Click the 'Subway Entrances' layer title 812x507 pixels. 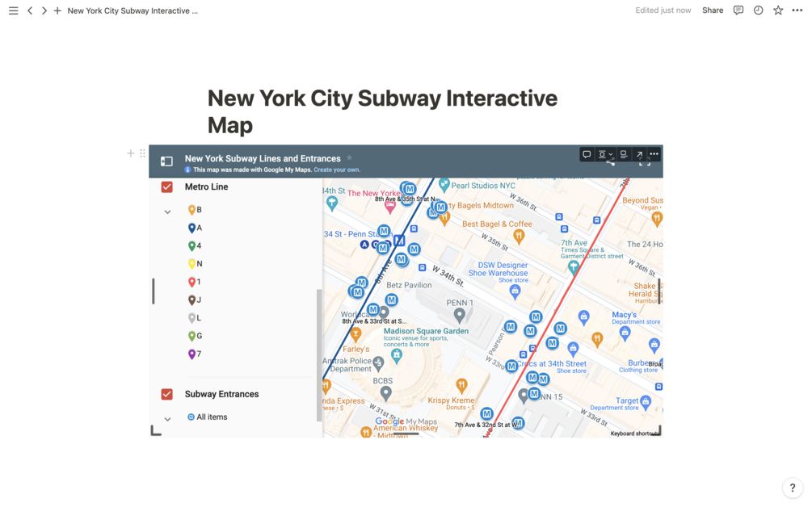(221, 394)
